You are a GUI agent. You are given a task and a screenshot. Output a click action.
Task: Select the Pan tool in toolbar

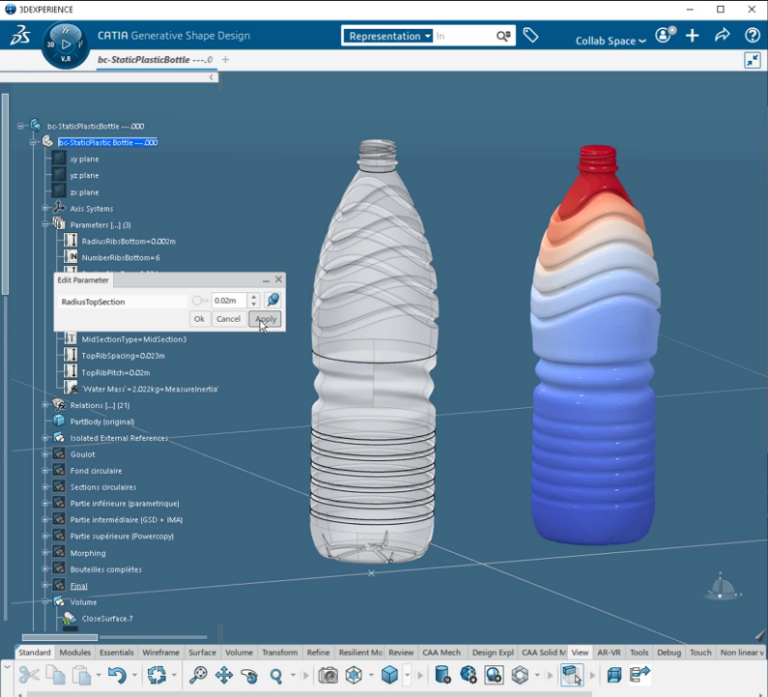tap(223, 675)
